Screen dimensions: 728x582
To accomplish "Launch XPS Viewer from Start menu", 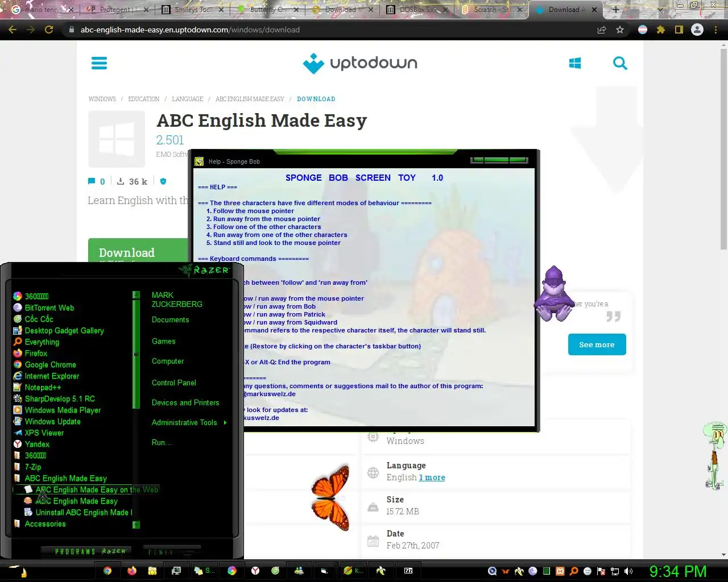I will click(x=44, y=433).
